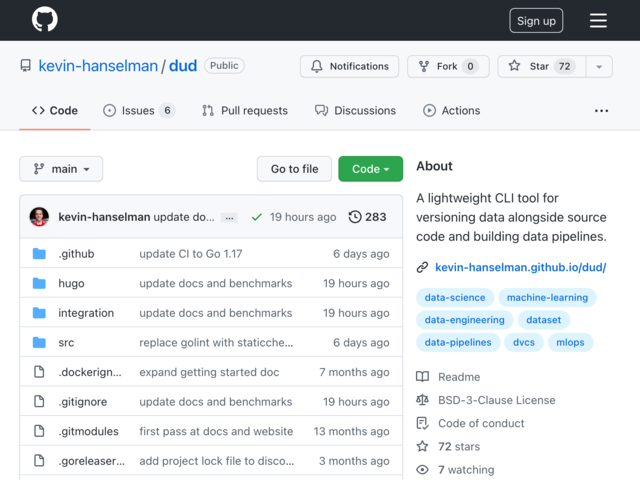640x480 pixels.
Task: Open commit history via clock icon
Action: tap(355, 217)
